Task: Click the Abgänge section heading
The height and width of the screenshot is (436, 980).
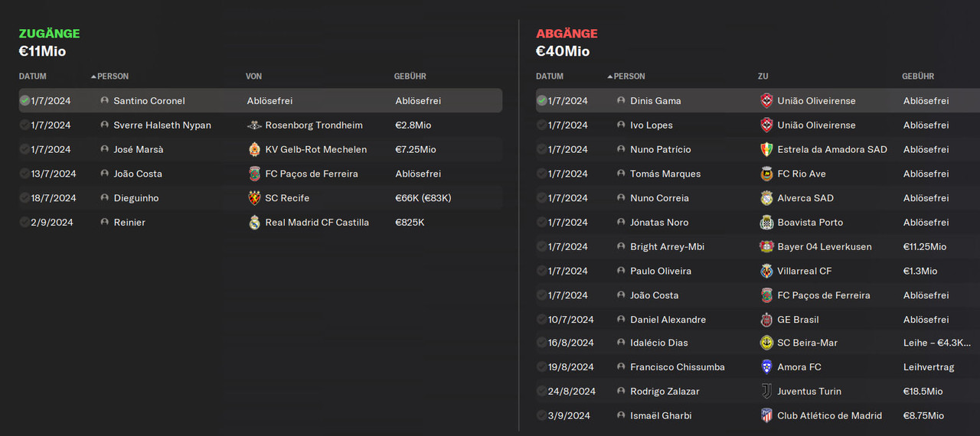Action: click(x=567, y=34)
